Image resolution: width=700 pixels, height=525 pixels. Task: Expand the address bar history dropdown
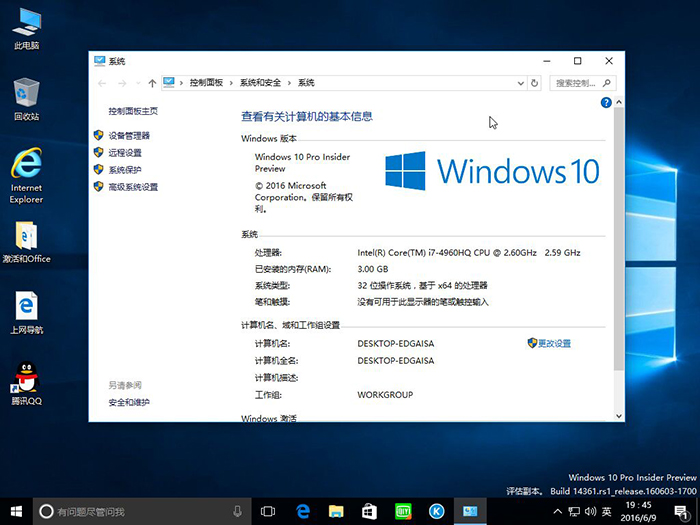tap(519, 83)
